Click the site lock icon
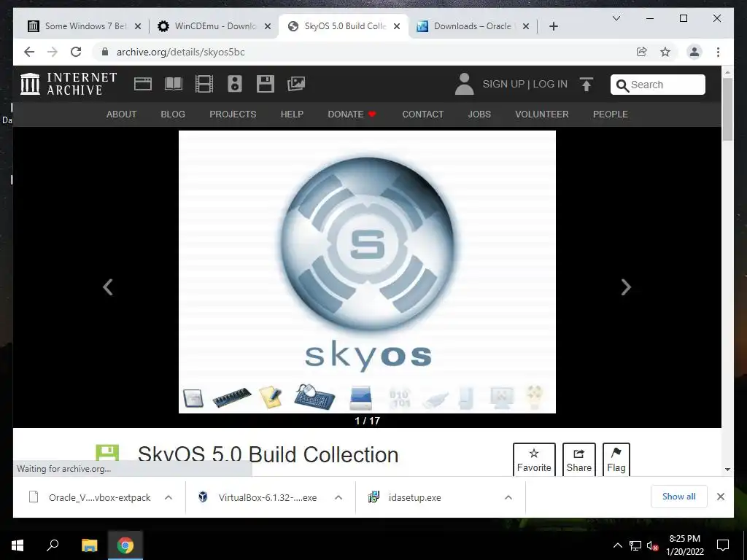Image resolution: width=747 pixels, height=560 pixels. pyautogui.click(x=105, y=52)
